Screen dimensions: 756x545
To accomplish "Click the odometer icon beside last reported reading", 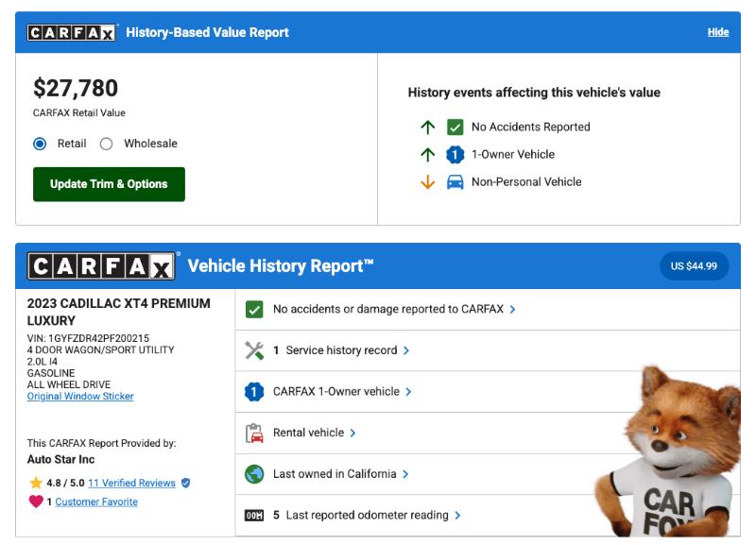I will point(254,516).
